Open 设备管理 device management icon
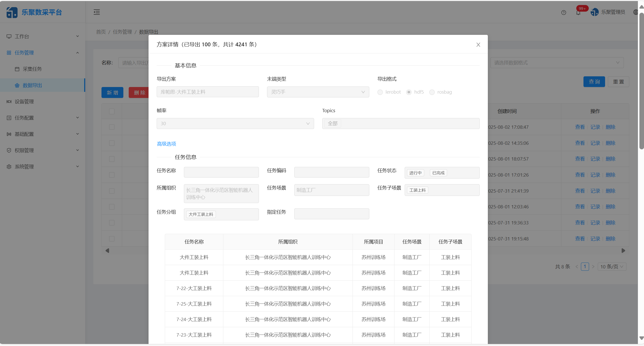Screen dimensions: 644x346 tap(9, 102)
